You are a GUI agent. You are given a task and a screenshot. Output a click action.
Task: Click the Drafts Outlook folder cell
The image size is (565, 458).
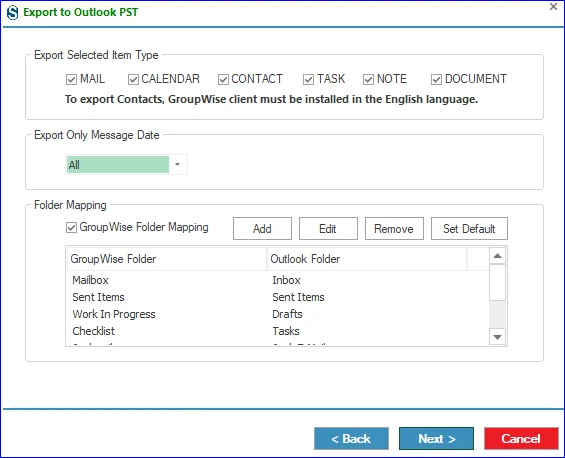click(x=287, y=314)
